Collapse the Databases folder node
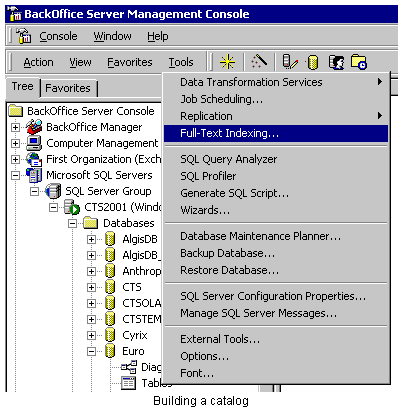The height and width of the screenshot is (409, 400). tap(72, 223)
